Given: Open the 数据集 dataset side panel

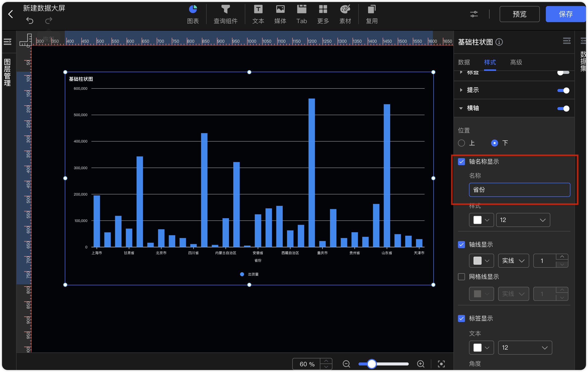Looking at the screenshot, I should [583, 61].
